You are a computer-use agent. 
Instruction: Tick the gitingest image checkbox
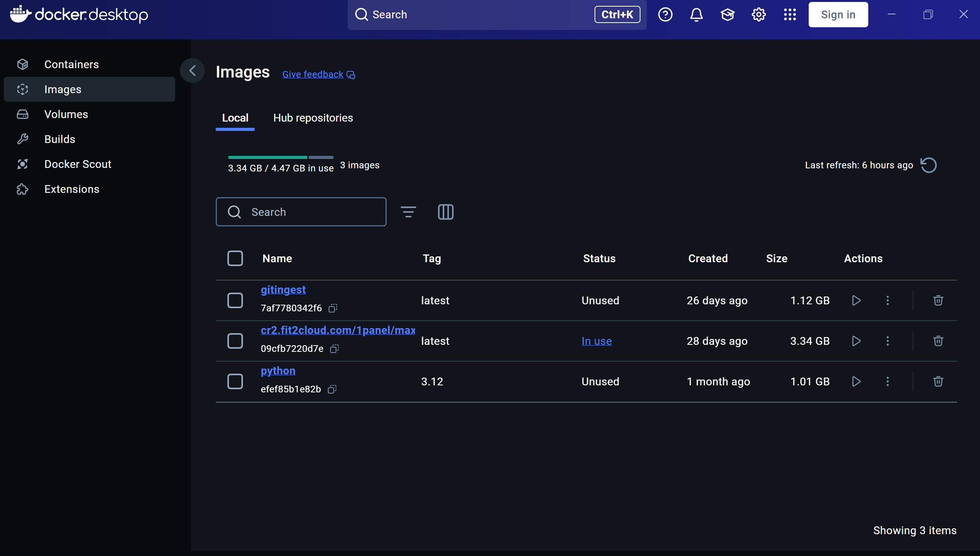click(235, 300)
